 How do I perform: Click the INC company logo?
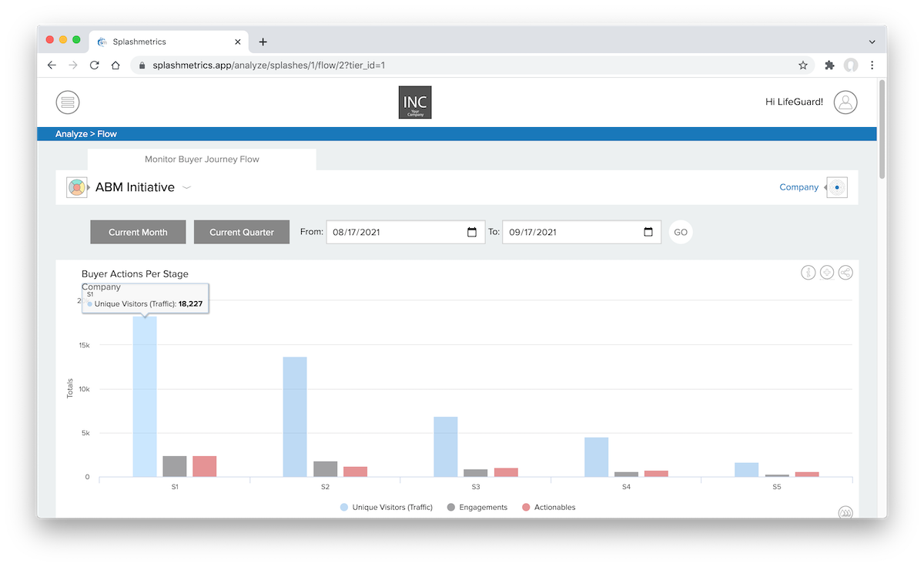coord(415,102)
